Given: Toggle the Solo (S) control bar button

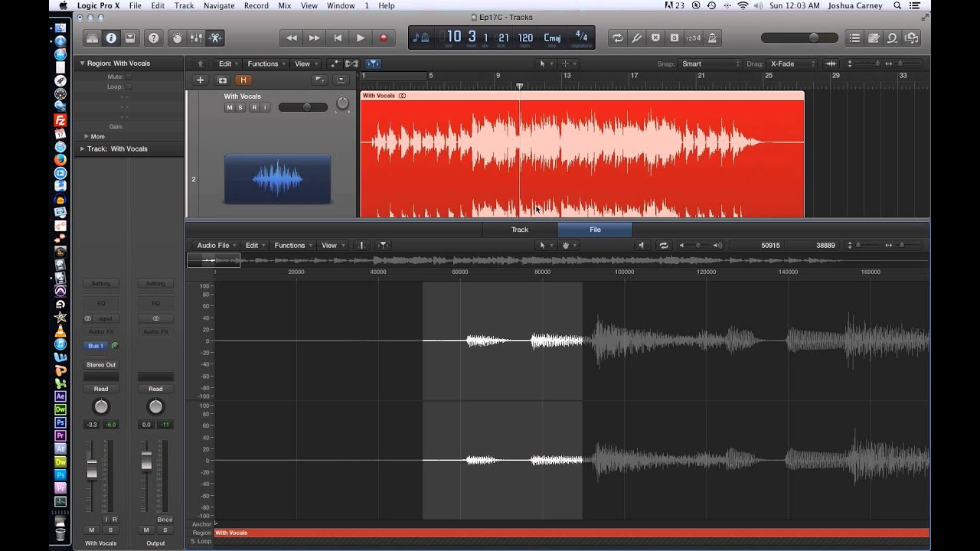Looking at the screenshot, I should (674, 37).
